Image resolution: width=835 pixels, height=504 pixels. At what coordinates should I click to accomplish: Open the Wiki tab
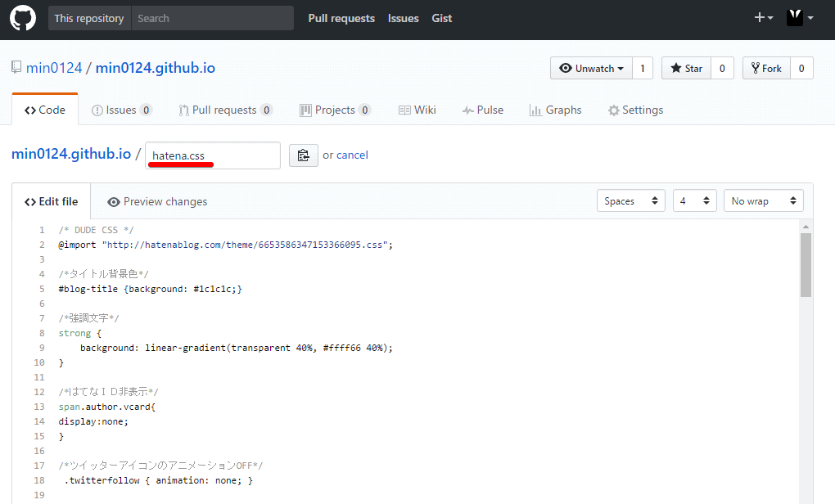point(417,110)
